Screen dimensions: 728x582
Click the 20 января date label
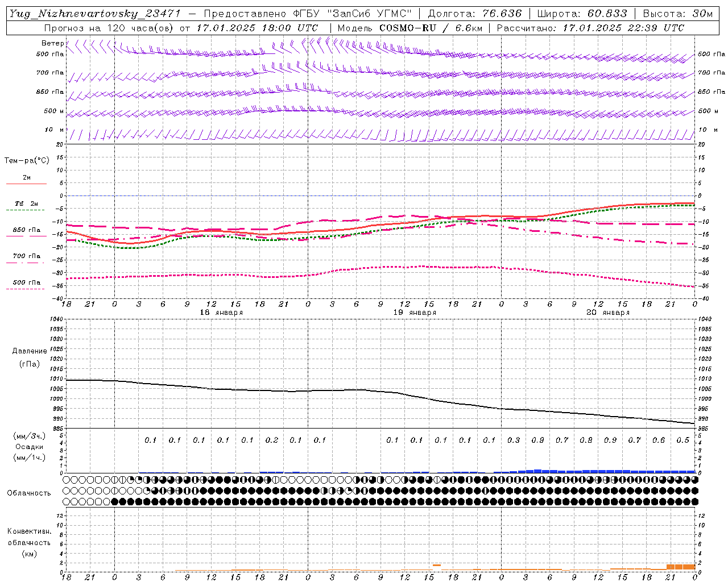tap(608, 313)
